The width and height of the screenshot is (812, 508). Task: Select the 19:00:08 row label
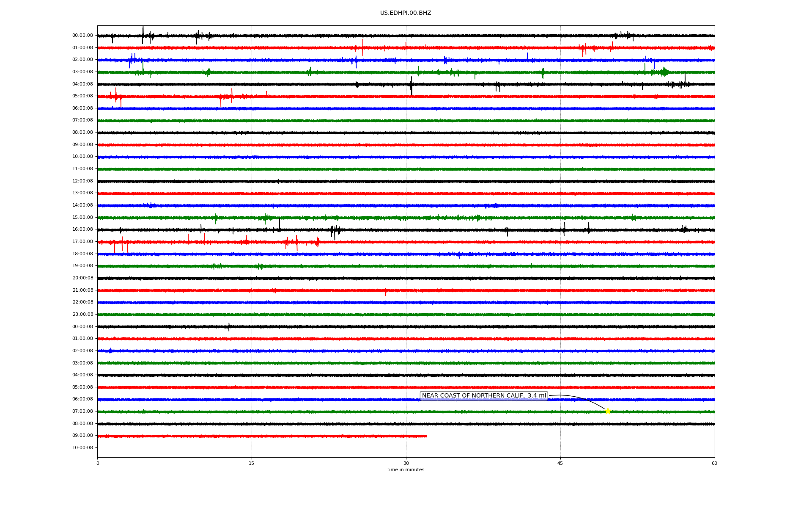point(82,266)
